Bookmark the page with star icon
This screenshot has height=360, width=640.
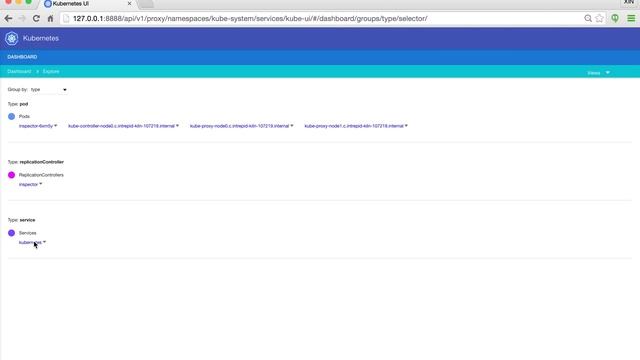[x=599, y=18]
